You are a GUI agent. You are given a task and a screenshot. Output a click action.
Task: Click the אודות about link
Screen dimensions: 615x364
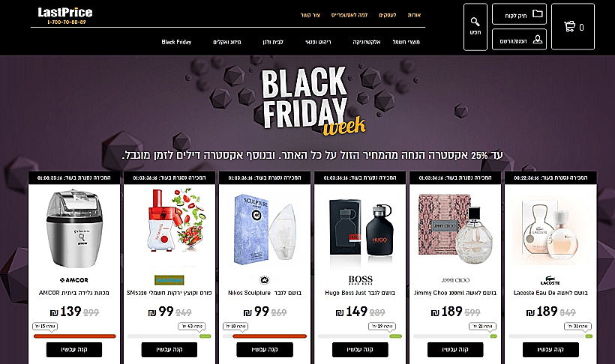[414, 15]
